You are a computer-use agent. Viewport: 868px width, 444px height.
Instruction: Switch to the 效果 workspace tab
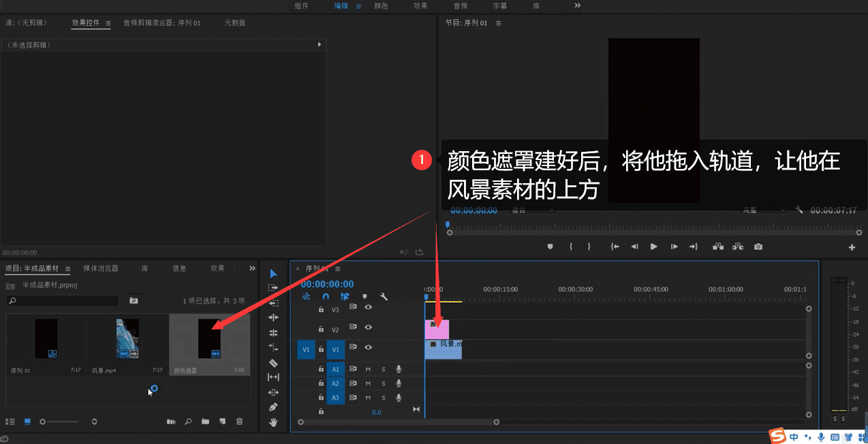(x=420, y=5)
